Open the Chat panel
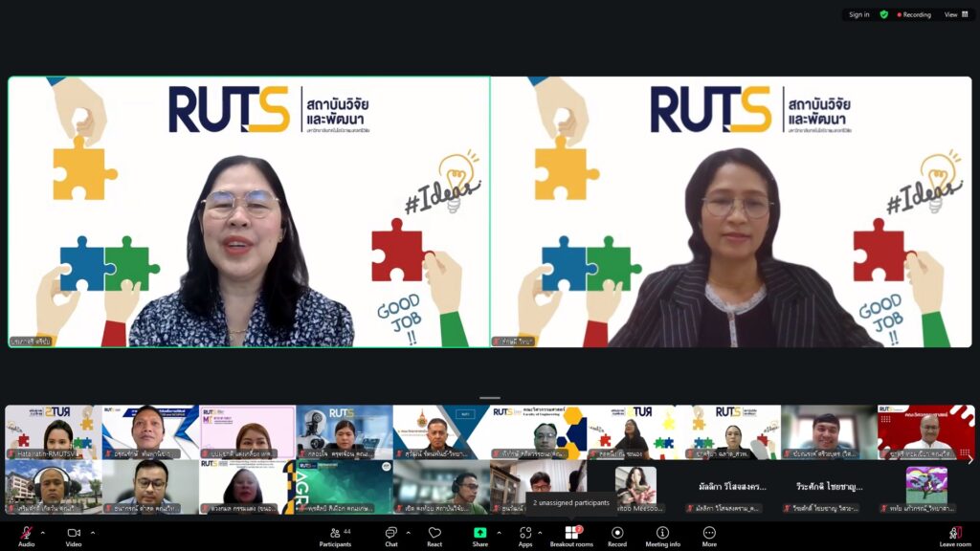The height and width of the screenshot is (551, 980). click(390, 536)
